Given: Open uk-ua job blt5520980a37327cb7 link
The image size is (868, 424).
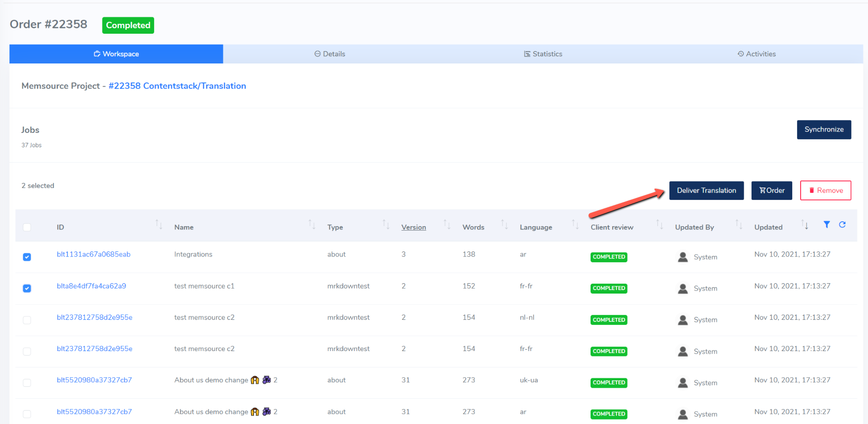Looking at the screenshot, I should (x=94, y=380).
